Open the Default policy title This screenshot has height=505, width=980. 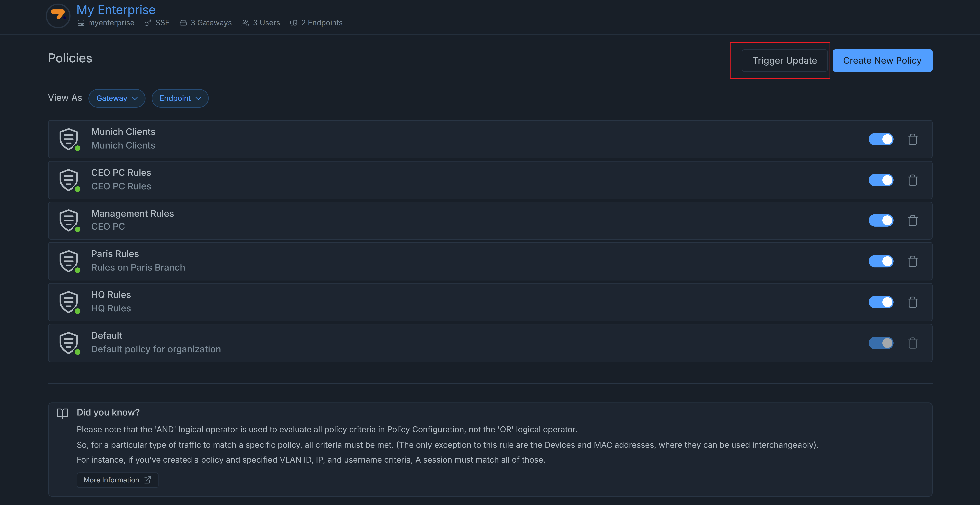[x=107, y=335]
